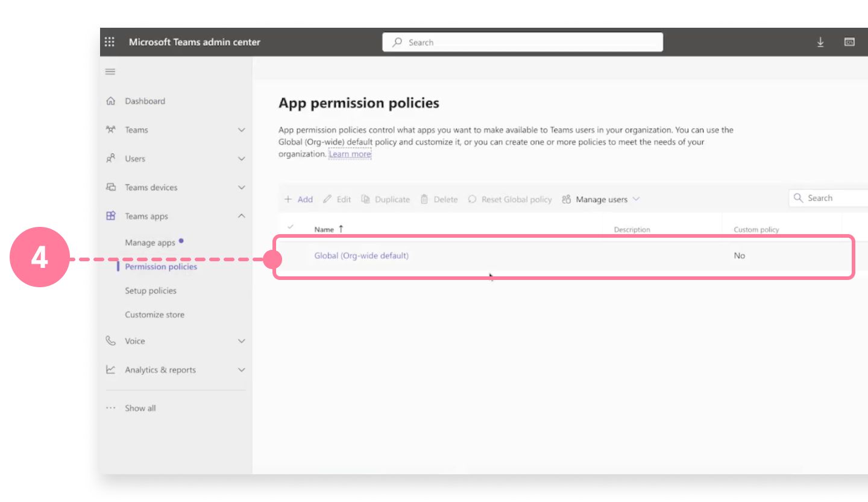Click the Microsoft Teams admin center title
Viewport: 868px width, 502px height.
click(x=195, y=42)
